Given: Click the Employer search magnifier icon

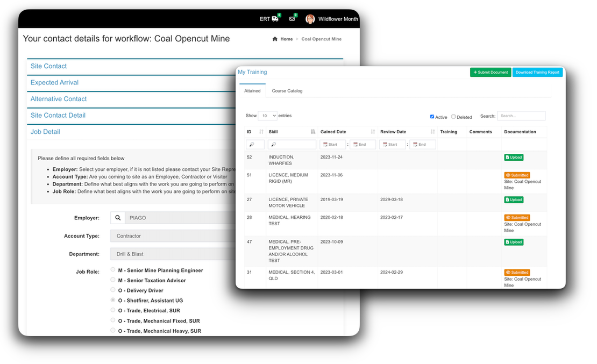Looking at the screenshot, I should [118, 218].
